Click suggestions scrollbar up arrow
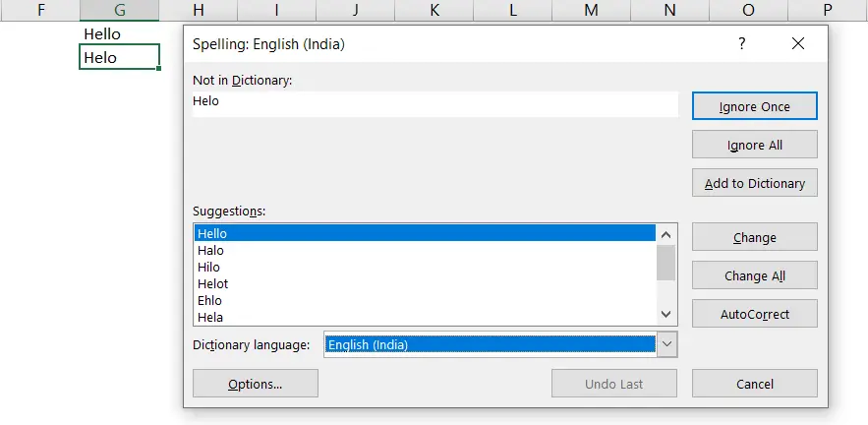This screenshot has height=425, width=868. (665, 235)
